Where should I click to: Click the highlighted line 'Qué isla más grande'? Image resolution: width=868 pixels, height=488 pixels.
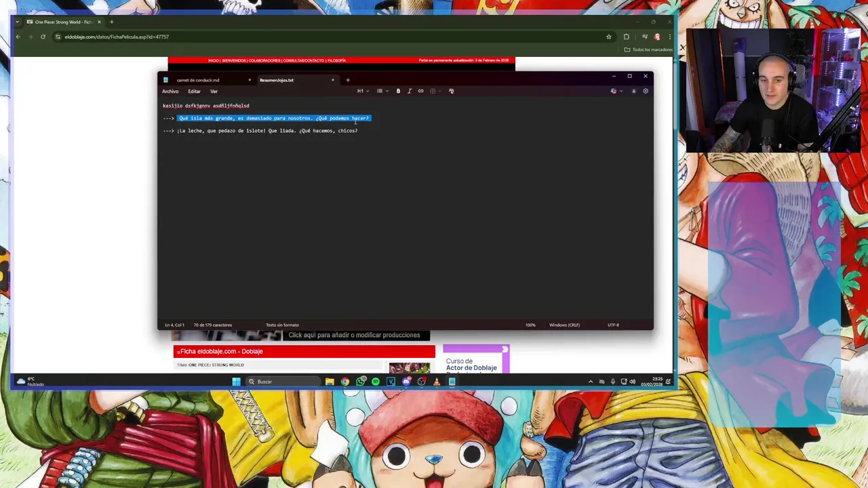[274, 118]
